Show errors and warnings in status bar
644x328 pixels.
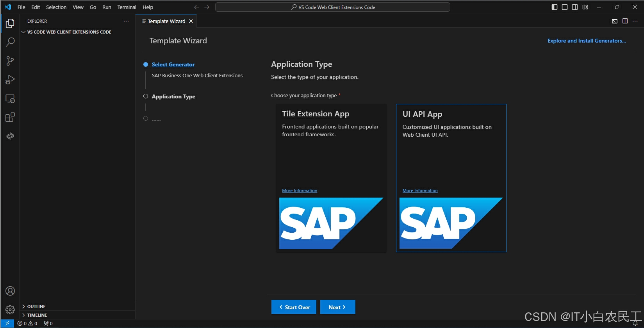27,323
